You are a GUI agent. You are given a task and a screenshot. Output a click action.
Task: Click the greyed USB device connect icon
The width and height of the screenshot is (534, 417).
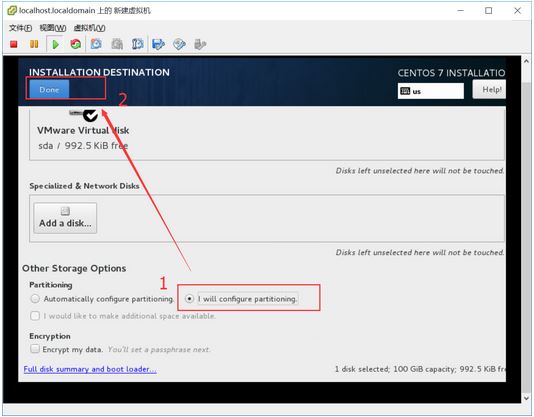pos(200,44)
